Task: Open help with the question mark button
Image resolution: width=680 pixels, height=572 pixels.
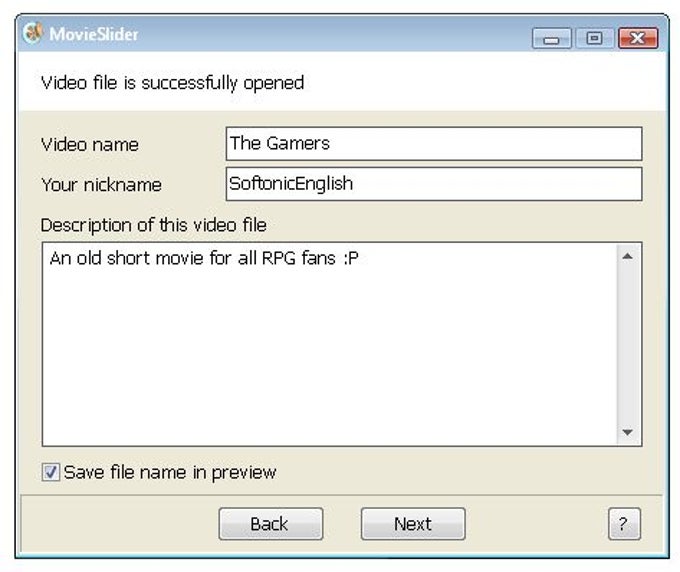Action: coord(623,524)
